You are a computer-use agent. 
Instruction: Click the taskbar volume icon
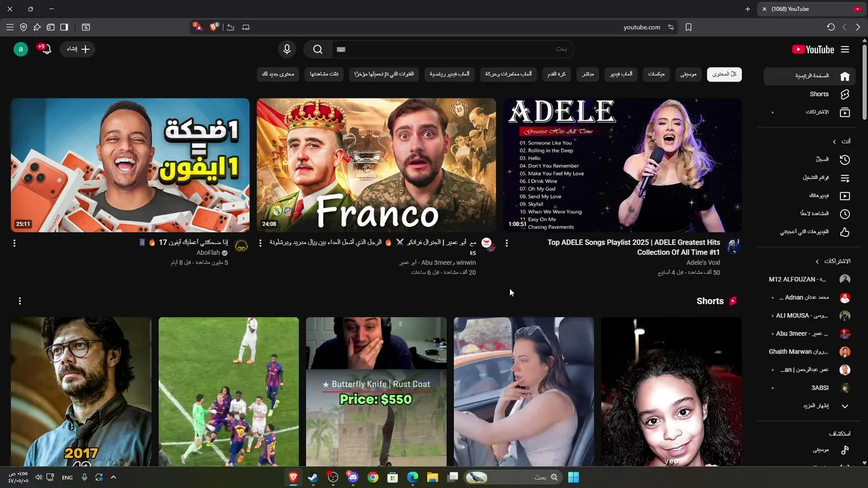39,477
